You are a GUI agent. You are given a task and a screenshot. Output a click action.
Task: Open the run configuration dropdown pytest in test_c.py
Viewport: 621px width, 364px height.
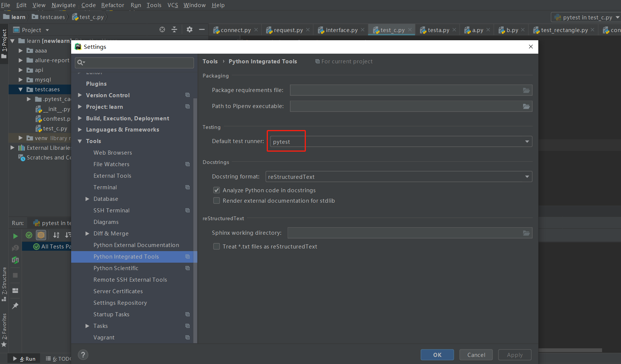[586, 17]
